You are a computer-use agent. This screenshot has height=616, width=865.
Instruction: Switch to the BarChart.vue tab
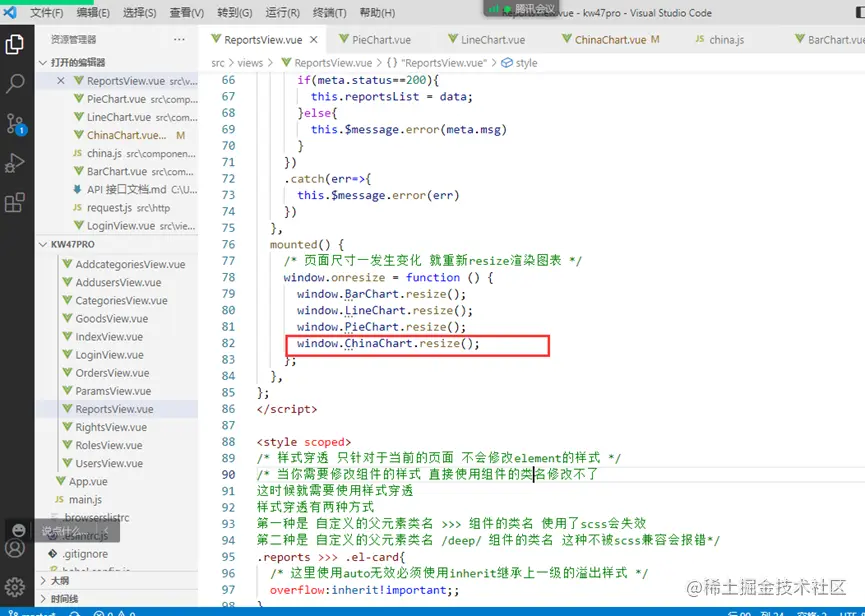(x=829, y=40)
